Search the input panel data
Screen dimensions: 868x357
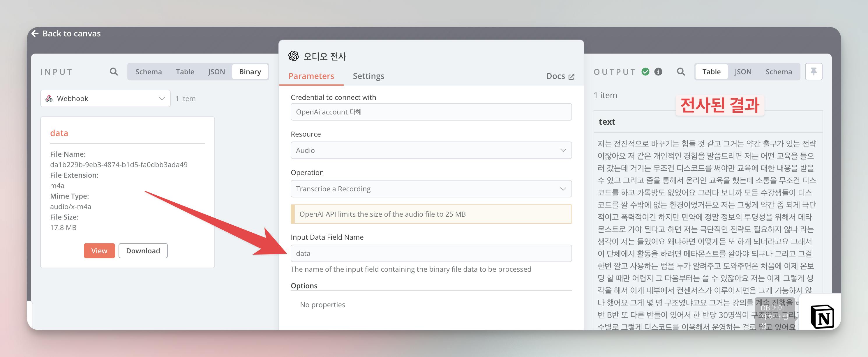coord(114,71)
